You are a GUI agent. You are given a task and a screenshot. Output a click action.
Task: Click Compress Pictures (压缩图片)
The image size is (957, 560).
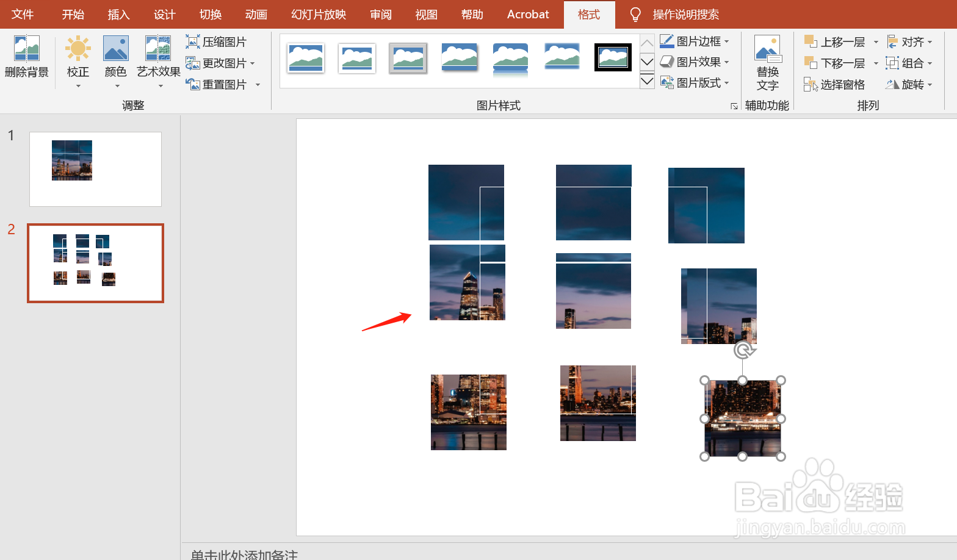tap(216, 41)
